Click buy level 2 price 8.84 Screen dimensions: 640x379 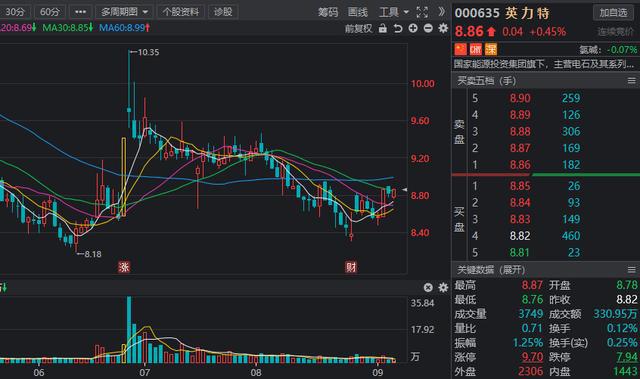(520, 202)
